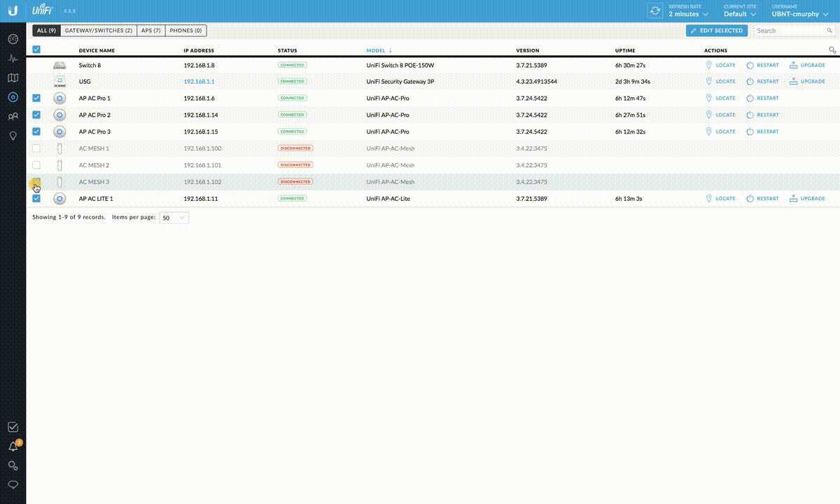840x504 pixels.
Task: Click the AC MESH 1 device name
Action: point(94,148)
